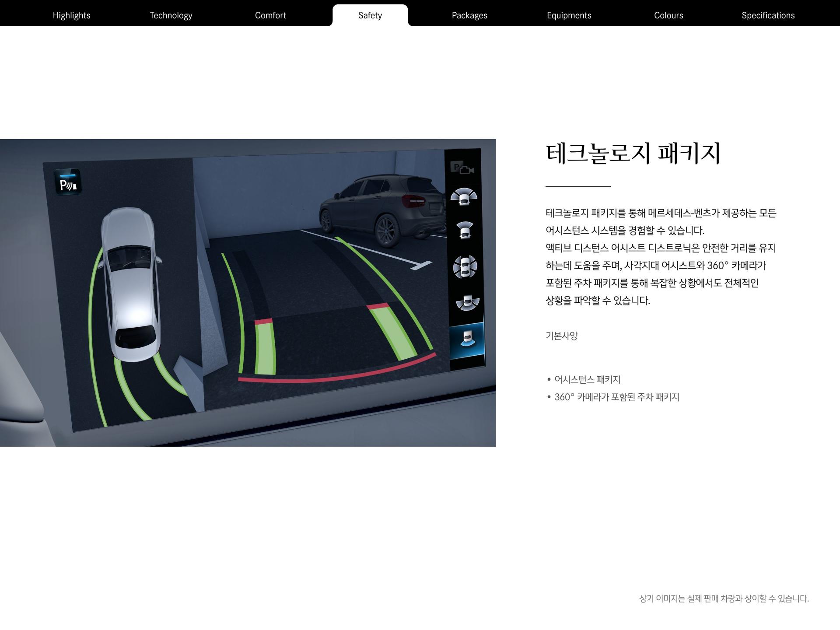The width and height of the screenshot is (840, 630).
Task: Click the parking camera display image
Action: pyautogui.click(x=248, y=293)
